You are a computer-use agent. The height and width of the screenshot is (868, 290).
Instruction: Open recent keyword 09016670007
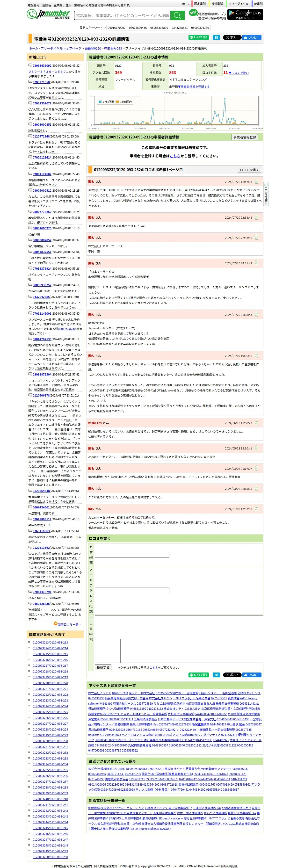click(x=116, y=28)
